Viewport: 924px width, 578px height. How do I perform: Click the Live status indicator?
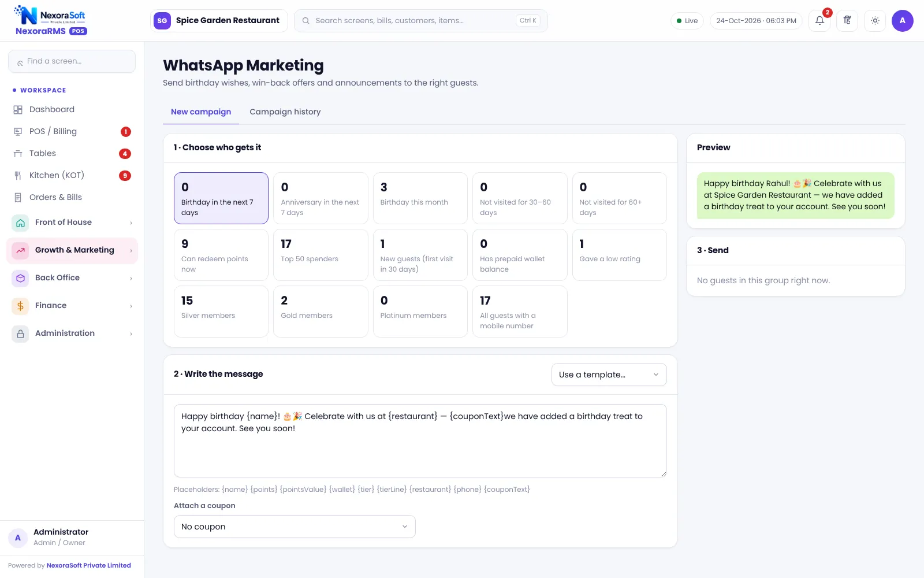[x=687, y=21]
